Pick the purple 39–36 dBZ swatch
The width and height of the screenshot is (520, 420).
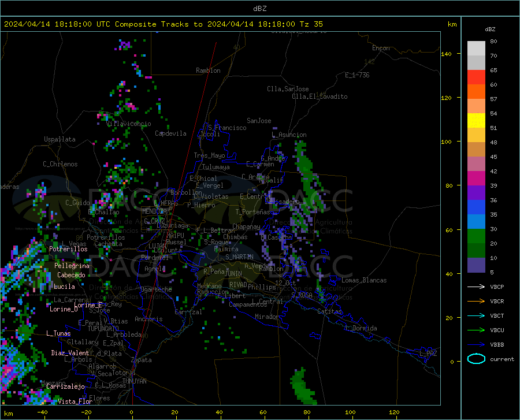[476, 193]
